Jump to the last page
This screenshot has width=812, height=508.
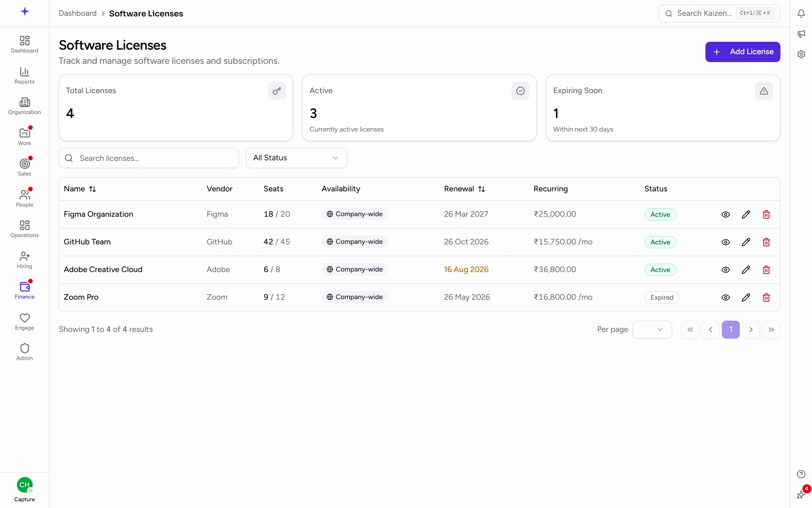(x=771, y=330)
